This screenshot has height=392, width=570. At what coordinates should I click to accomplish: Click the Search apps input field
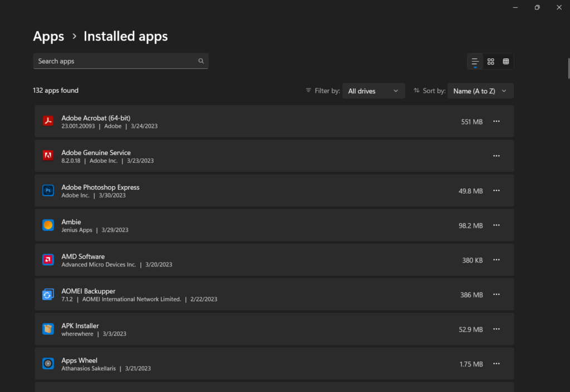click(114, 61)
